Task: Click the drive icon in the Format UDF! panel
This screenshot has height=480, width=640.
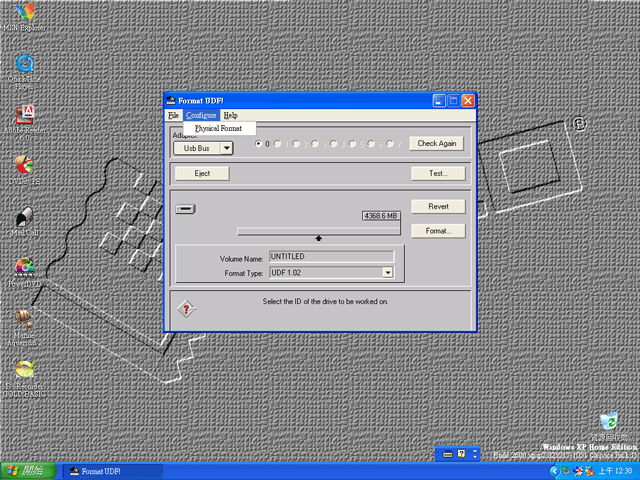Action: [185, 209]
